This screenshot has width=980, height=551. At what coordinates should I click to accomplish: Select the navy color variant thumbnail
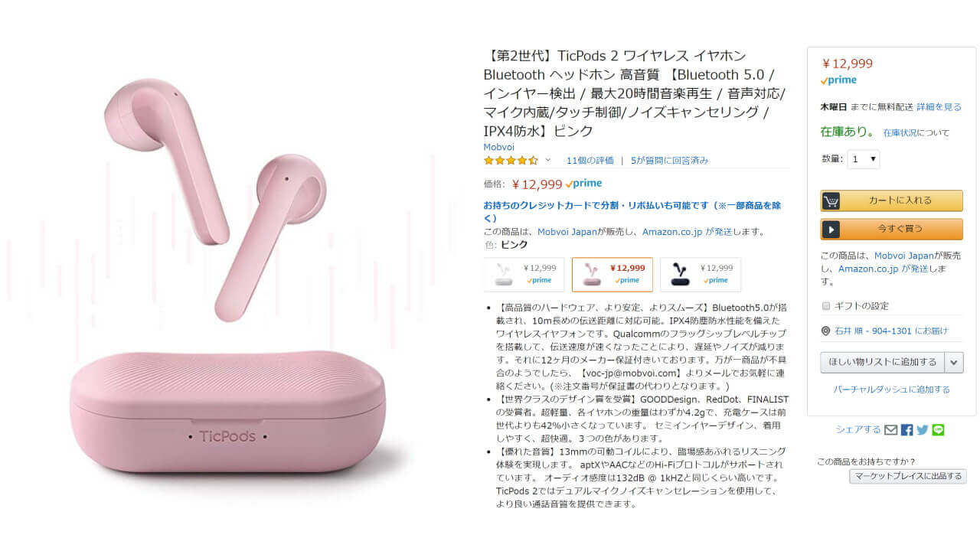point(701,275)
